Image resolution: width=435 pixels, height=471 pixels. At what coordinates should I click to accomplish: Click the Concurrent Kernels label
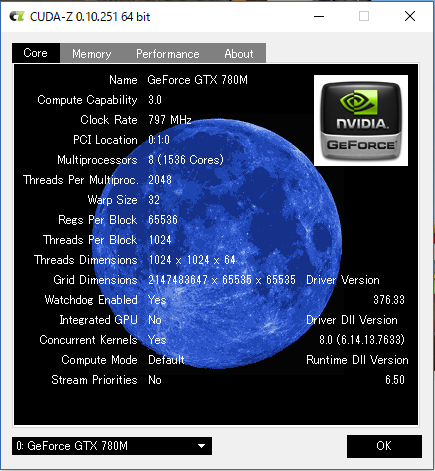88,340
